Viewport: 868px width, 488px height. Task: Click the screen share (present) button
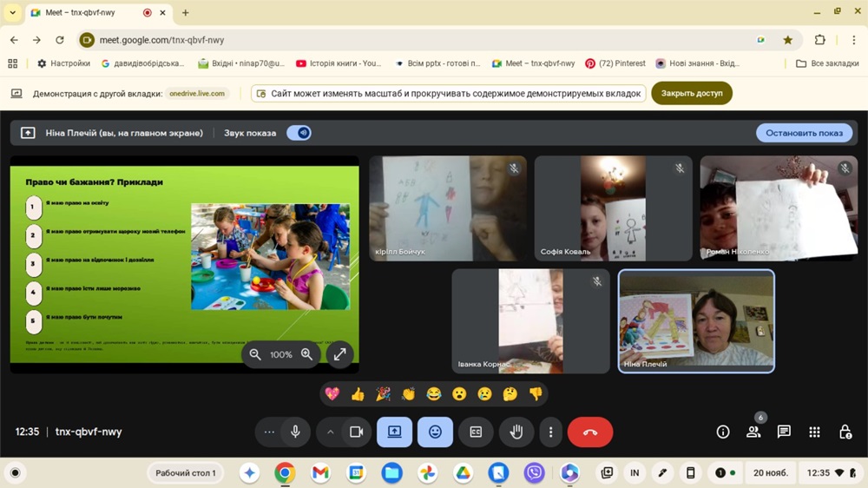tap(394, 432)
